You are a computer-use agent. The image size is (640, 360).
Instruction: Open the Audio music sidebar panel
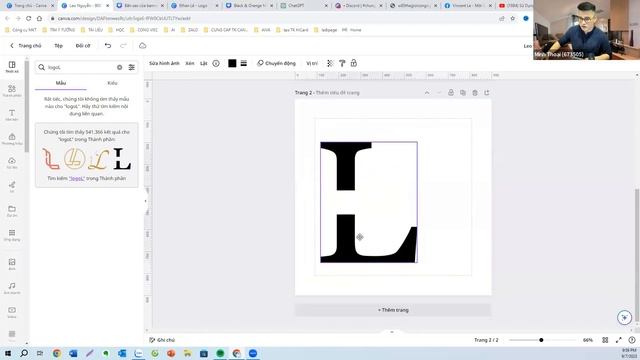[12, 288]
